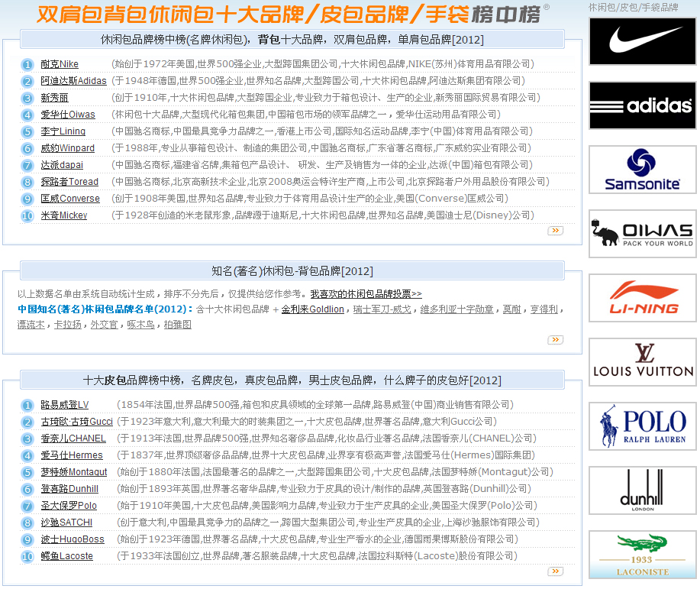
Task: Open the Polo Ralph Lauren logo
Action: click(x=643, y=426)
